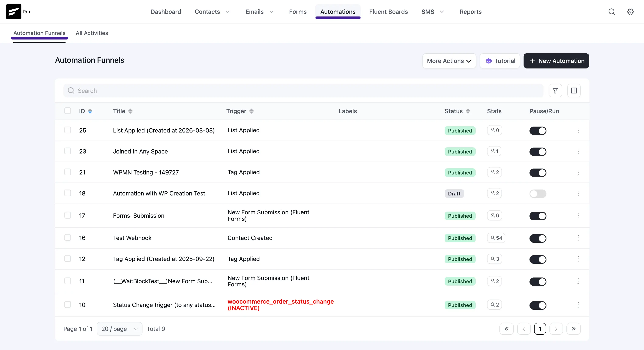This screenshot has width=644, height=350.
Task: Sort by Title using the sort arrows
Action: [x=130, y=111]
